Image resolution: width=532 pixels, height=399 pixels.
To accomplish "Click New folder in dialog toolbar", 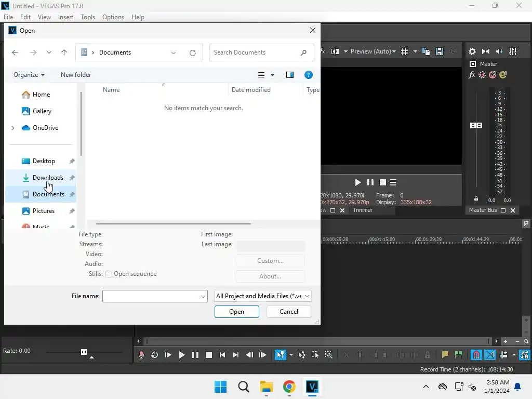I will [x=76, y=75].
